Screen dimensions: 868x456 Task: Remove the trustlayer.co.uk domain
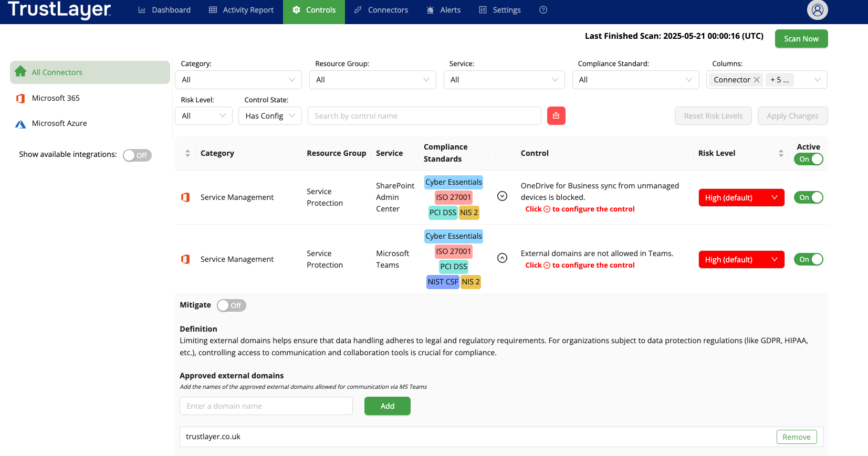pos(797,437)
